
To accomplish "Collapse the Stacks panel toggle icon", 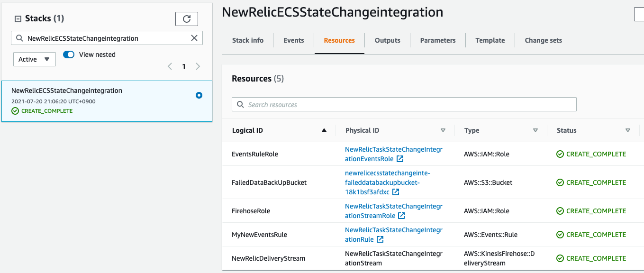I will [18, 19].
